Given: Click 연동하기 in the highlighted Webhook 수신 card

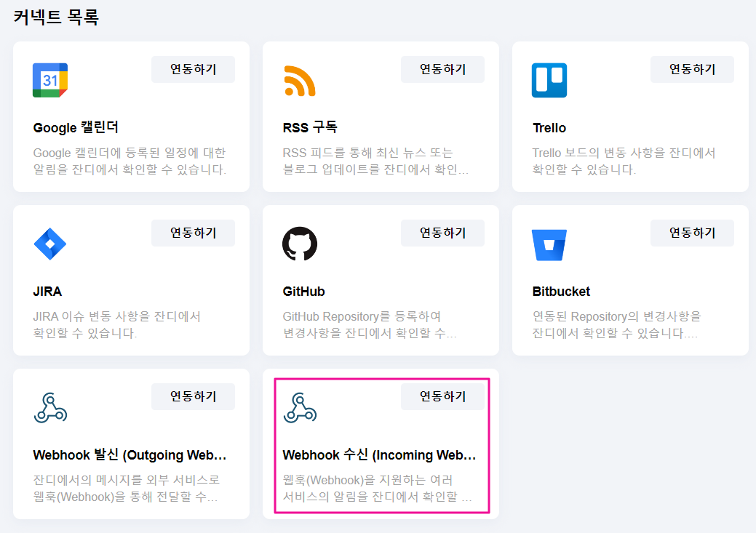Looking at the screenshot, I should (x=442, y=396).
